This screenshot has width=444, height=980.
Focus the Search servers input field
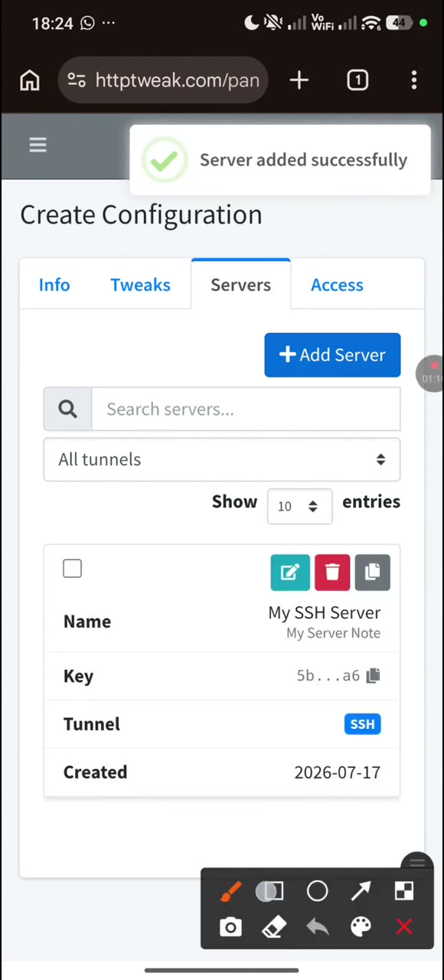click(x=246, y=410)
